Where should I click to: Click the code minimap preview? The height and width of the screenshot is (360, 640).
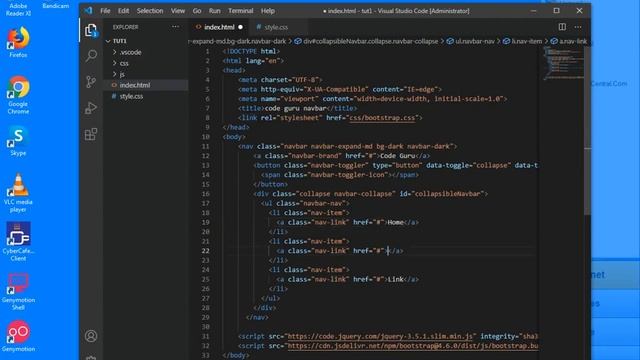click(564, 62)
